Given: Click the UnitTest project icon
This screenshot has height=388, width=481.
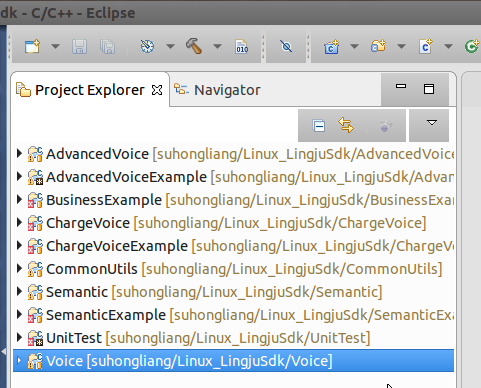Looking at the screenshot, I should tap(35, 338).
